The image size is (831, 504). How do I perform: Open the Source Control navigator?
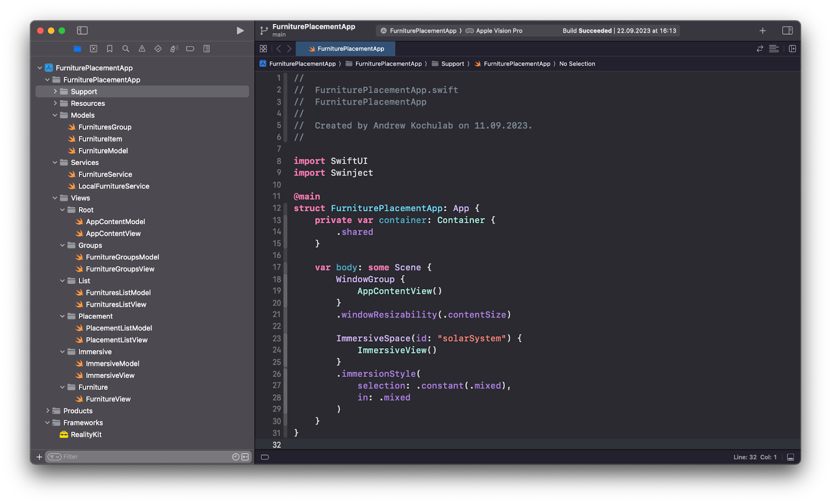coord(93,49)
